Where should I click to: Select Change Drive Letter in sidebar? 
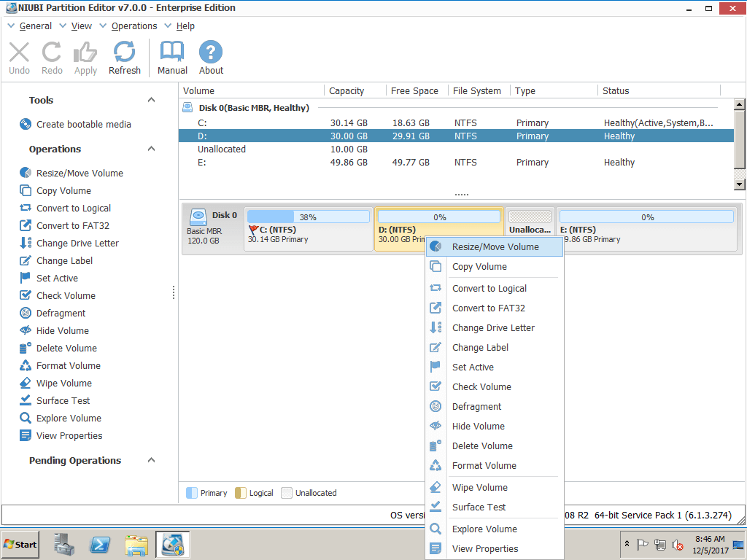coord(69,244)
